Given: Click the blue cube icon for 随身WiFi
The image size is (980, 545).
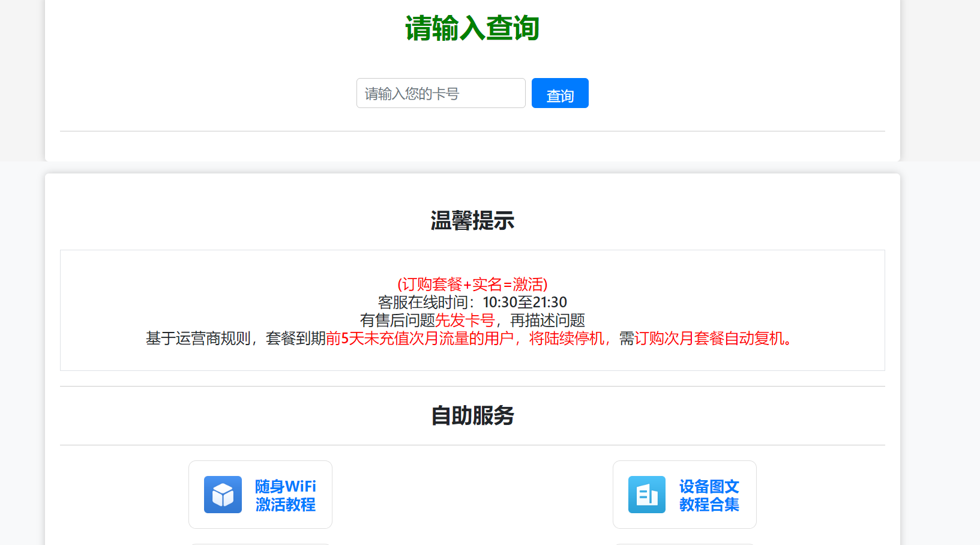Looking at the screenshot, I should click(x=223, y=495).
